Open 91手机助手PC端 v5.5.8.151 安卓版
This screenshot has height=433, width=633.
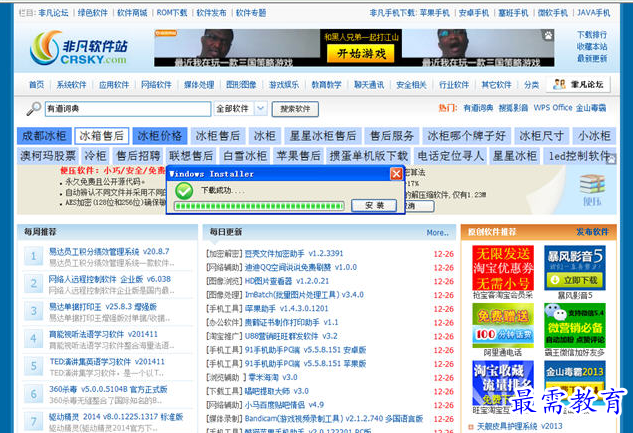click(306, 350)
